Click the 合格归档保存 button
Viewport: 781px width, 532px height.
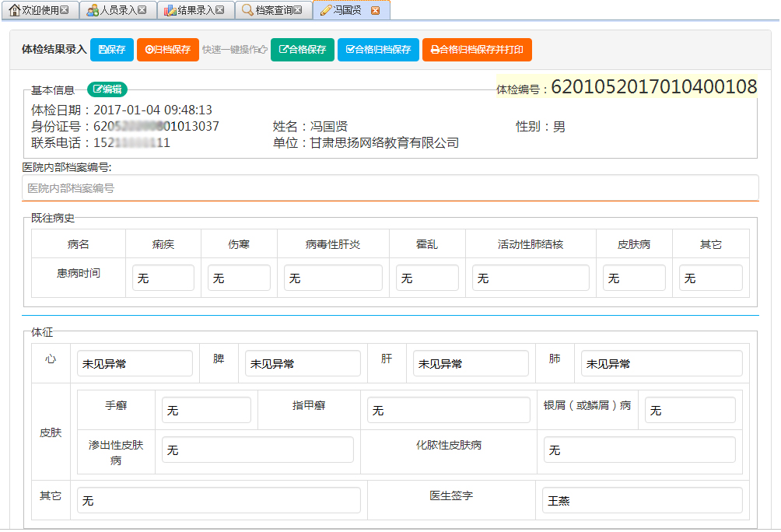(x=378, y=50)
